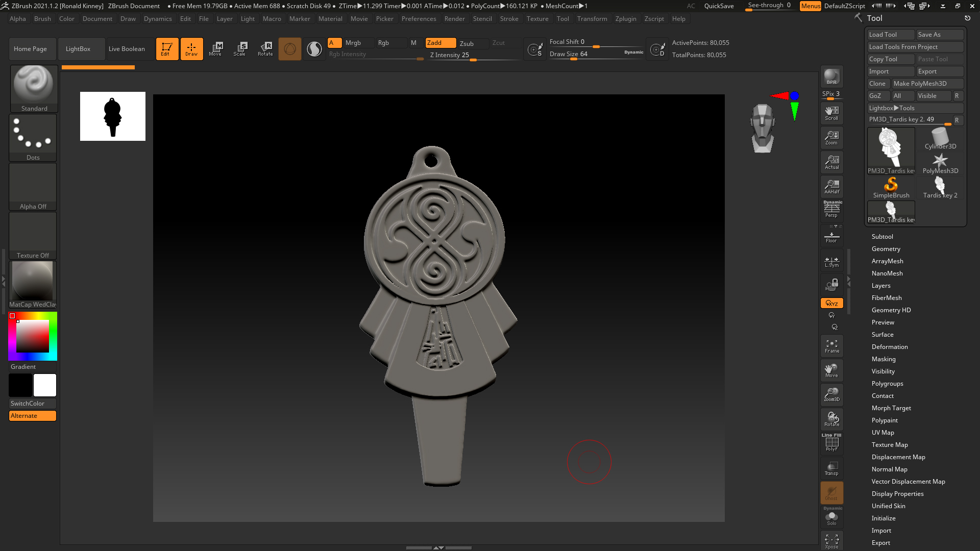The height and width of the screenshot is (551, 980).
Task: Click the QuickSave button
Action: click(719, 6)
